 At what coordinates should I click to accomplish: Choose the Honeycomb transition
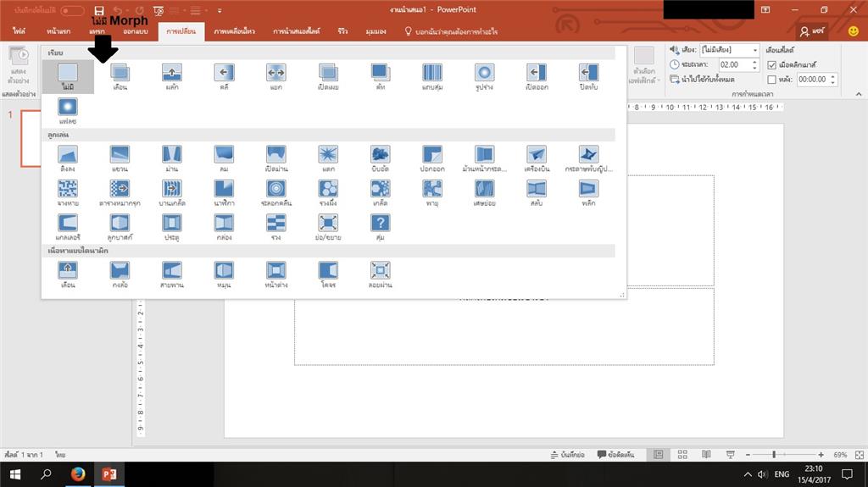pyautogui.click(x=328, y=192)
